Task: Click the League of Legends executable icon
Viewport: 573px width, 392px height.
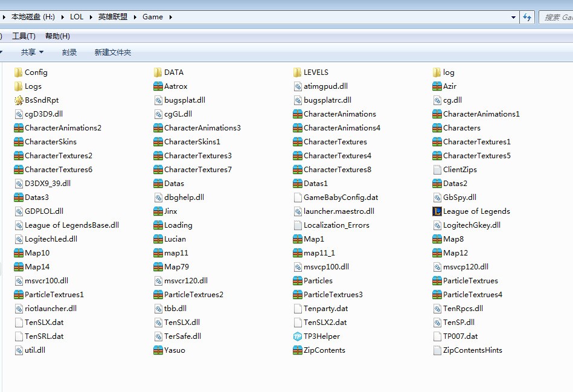Action: [x=437, y=211]
